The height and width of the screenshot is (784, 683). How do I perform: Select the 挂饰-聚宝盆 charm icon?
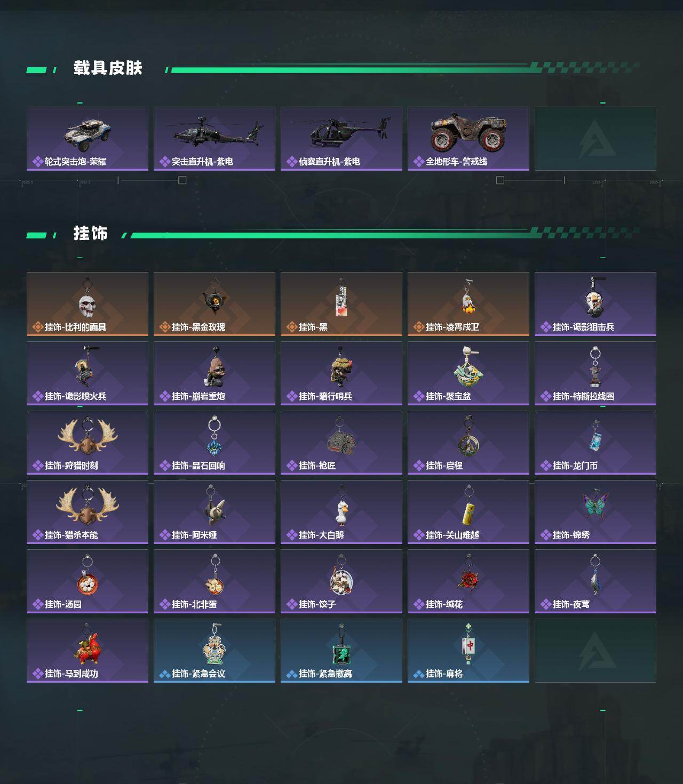click(x=468, y=373)
